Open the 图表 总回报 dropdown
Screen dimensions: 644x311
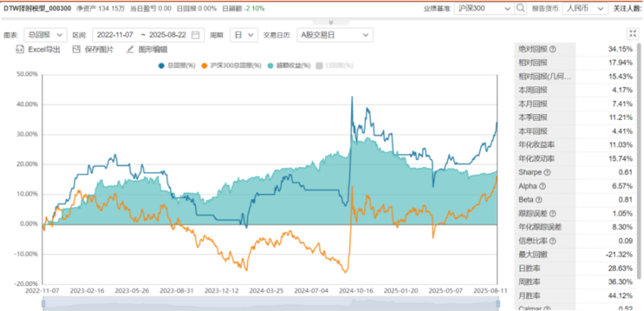[46, 35]
